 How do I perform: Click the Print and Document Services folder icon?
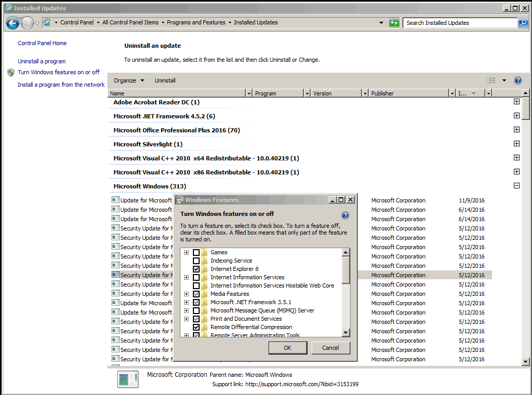tap(204, 319)
